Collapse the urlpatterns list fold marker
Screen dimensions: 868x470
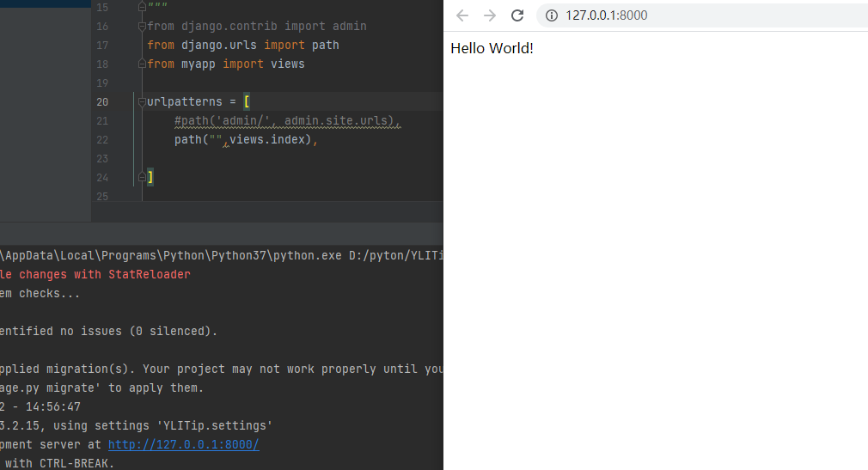point(141,102)
